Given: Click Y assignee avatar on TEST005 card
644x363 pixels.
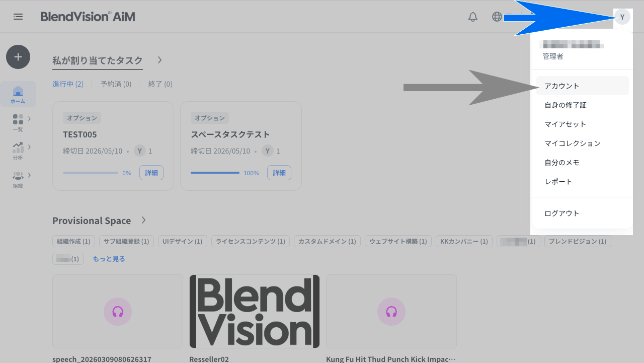Looking at the screenshot, I should pos(140,151).
